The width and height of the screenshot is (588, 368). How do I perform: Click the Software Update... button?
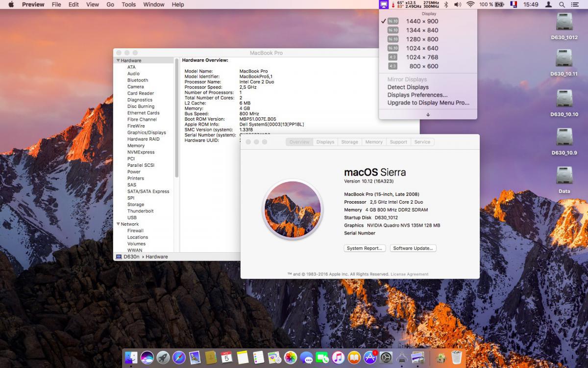pyautogui.click(x=413, y=248)
